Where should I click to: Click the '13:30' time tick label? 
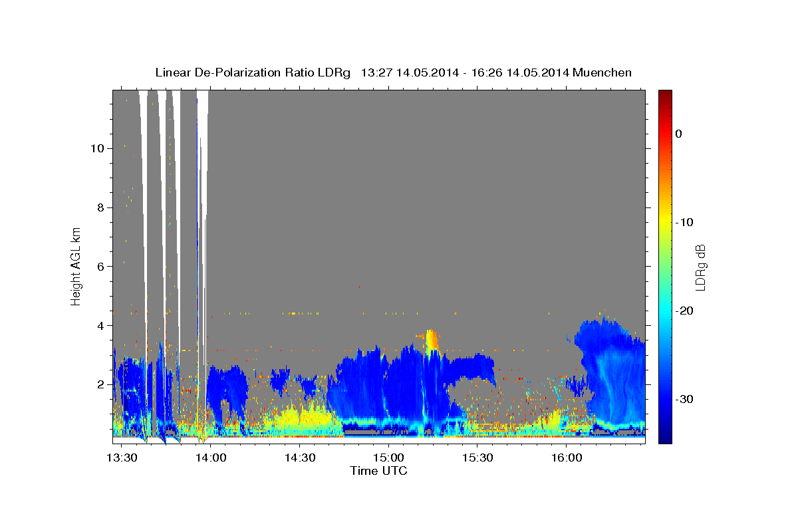[122, 458]
